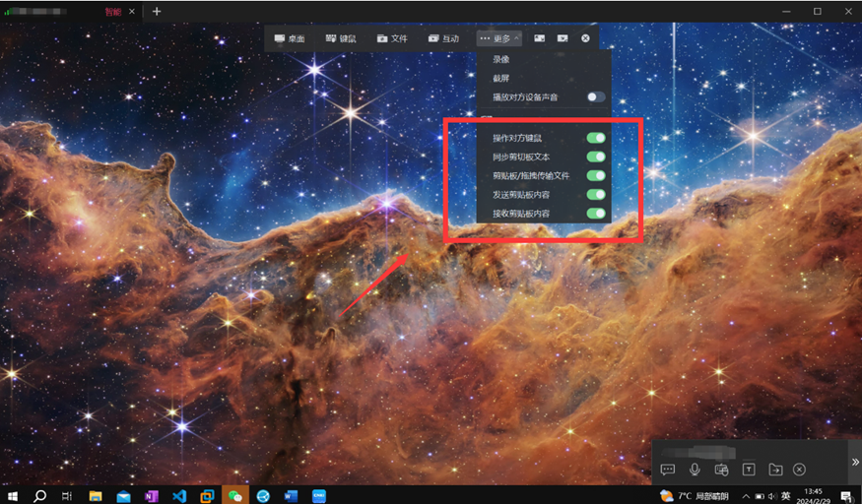
Task: Click the volume speaker tray icon
Action: [x=771, y=496]
